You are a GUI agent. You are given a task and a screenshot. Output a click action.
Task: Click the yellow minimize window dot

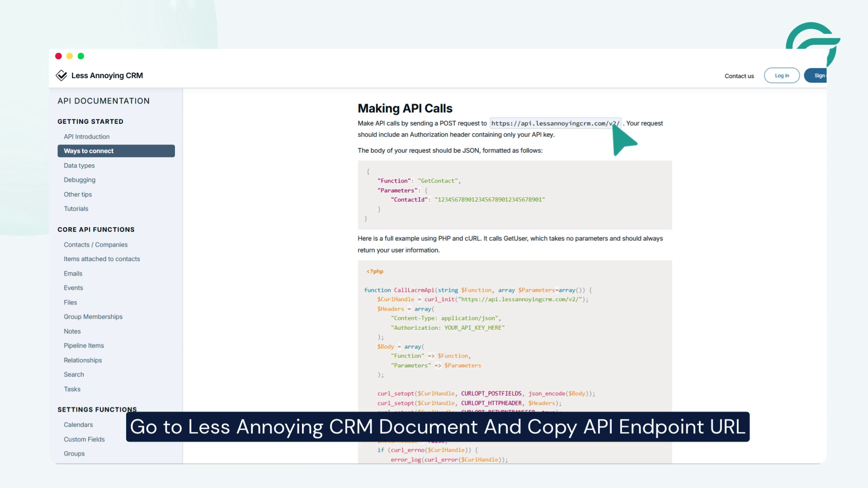[x=70, y=56]
